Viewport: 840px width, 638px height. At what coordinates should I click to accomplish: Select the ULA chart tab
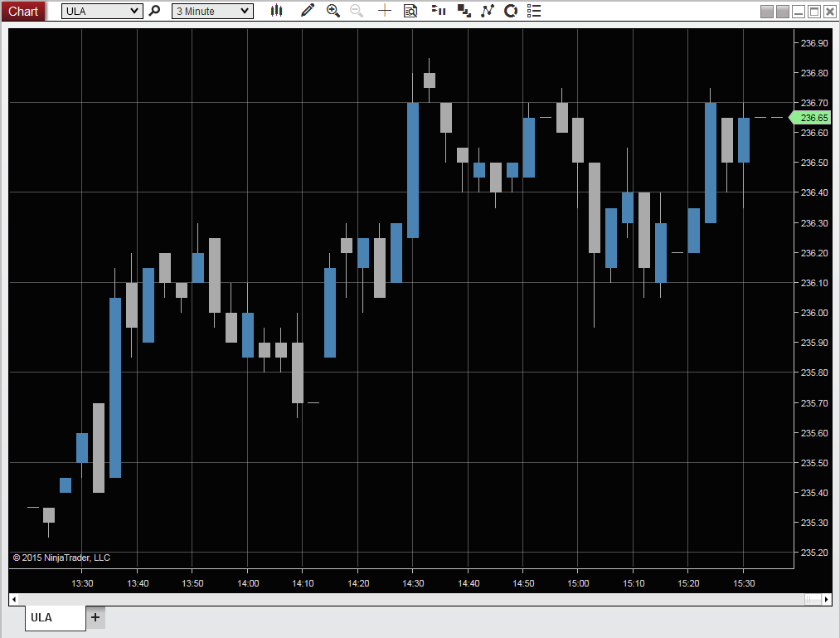tap(56, 617)
